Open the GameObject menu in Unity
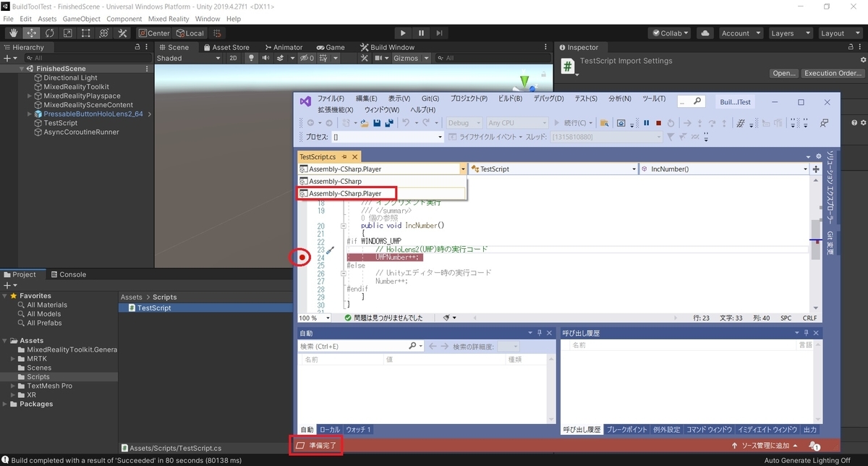This screenshot has height=466, width=868. click(81, 18)
